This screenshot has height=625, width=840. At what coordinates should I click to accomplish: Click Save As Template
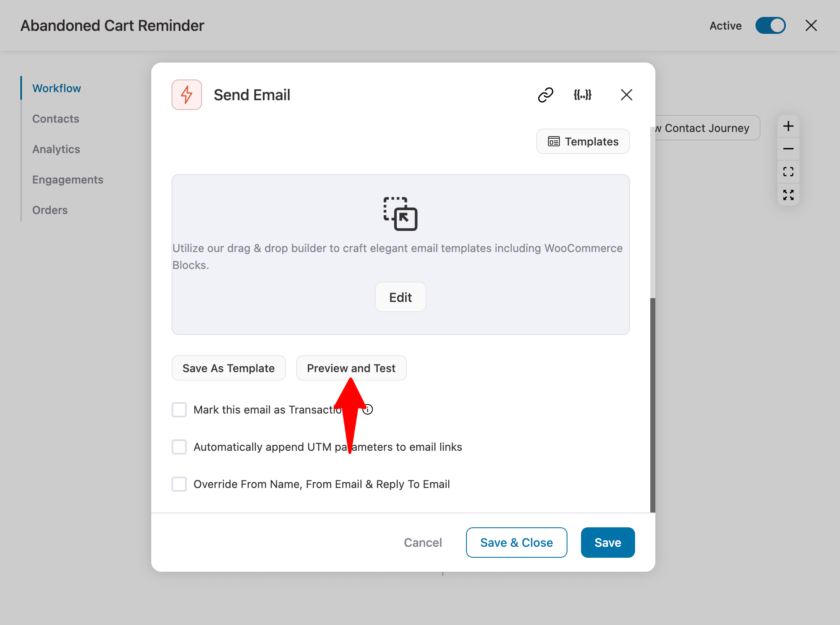[229, 368]
